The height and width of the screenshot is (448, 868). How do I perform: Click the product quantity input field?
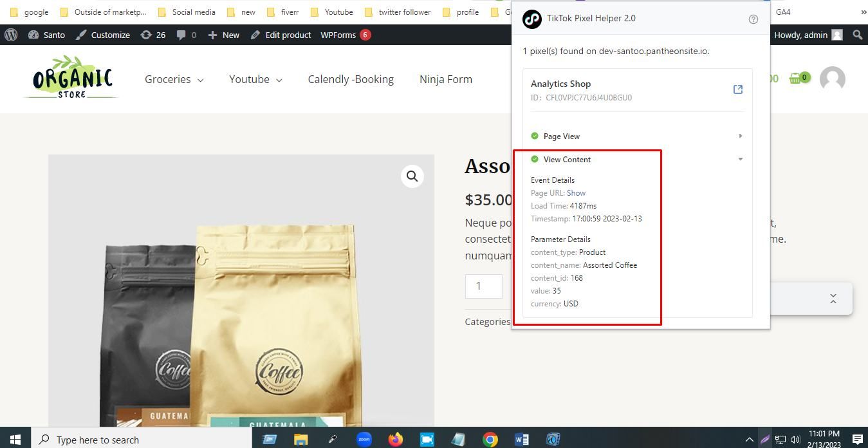[x=483, y=286]
